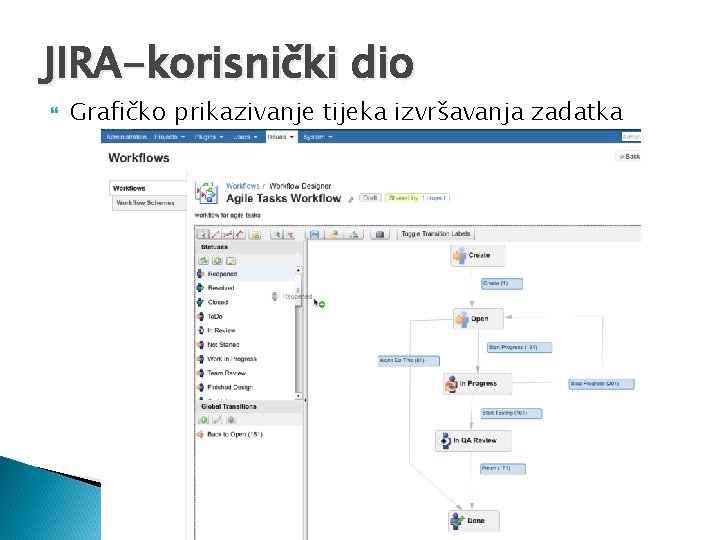This screenshot has width=720, height=540.
Task: Click the Start Testing transition label
Action: [511, 413]
